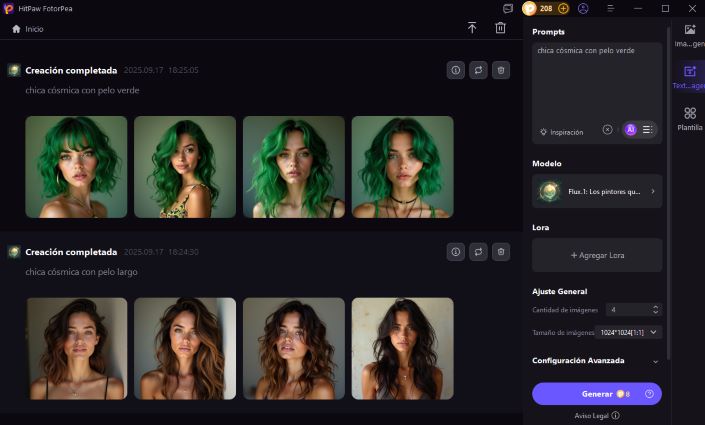Screen dimensions: 705x425
Task: Add more coins with the plus icon
Action: pos(563,8)
